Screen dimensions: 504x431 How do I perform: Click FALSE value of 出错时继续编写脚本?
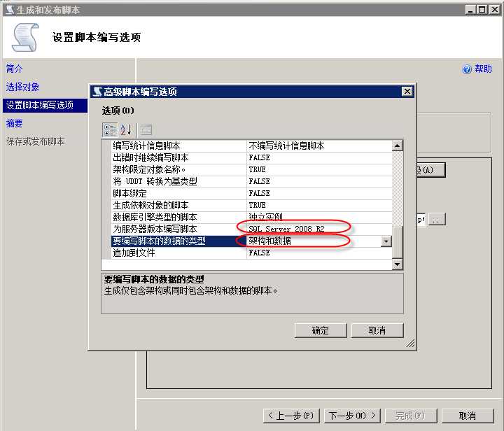pos(319,157)
